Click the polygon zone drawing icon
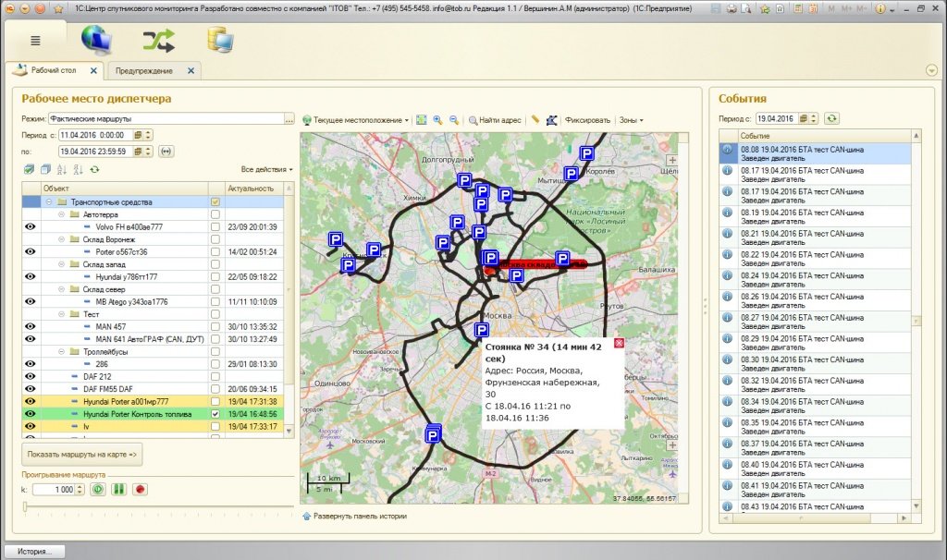Viewport: 947px width, 560px height. pyautogui.click(x=551, y=120)
